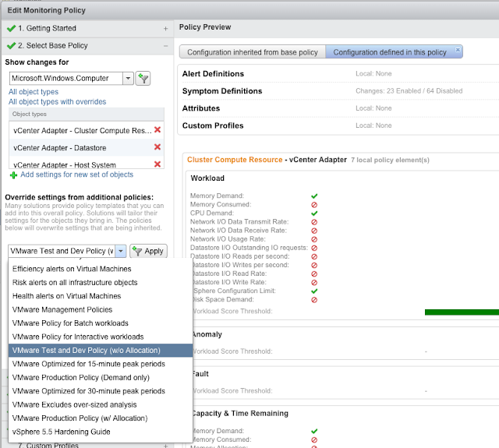
Task: Select 'VMware Policy for Batch workloads' option
Action: (70, 323)
